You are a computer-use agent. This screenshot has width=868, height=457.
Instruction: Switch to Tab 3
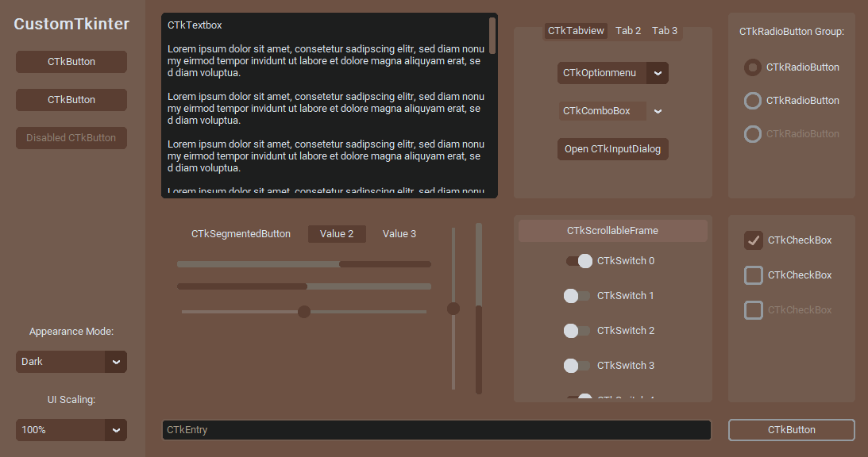pyautogui.click(x=665, y=30)
